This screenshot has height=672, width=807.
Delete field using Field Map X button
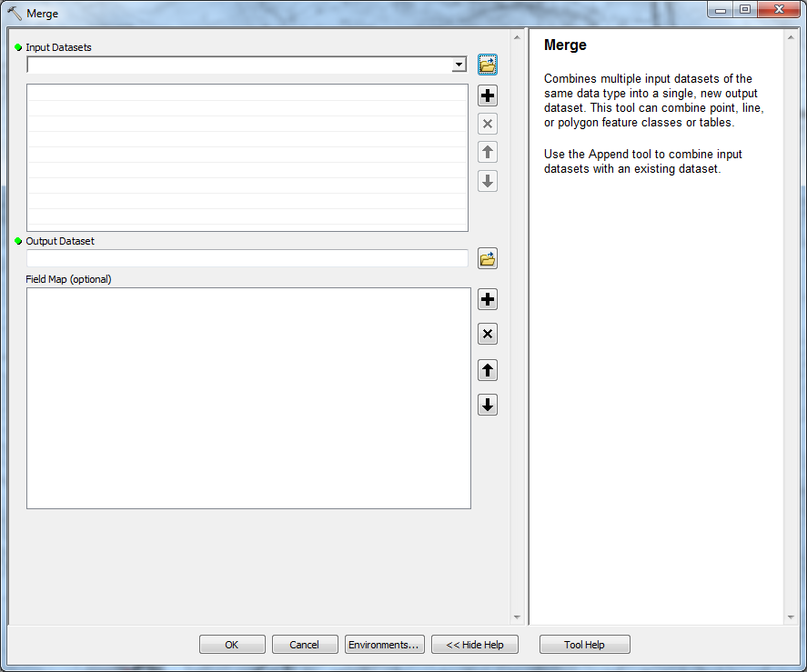[488, 335]
